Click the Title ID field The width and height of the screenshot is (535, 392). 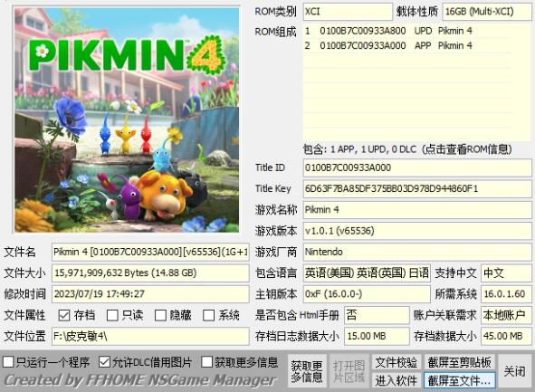coord(417,167)
